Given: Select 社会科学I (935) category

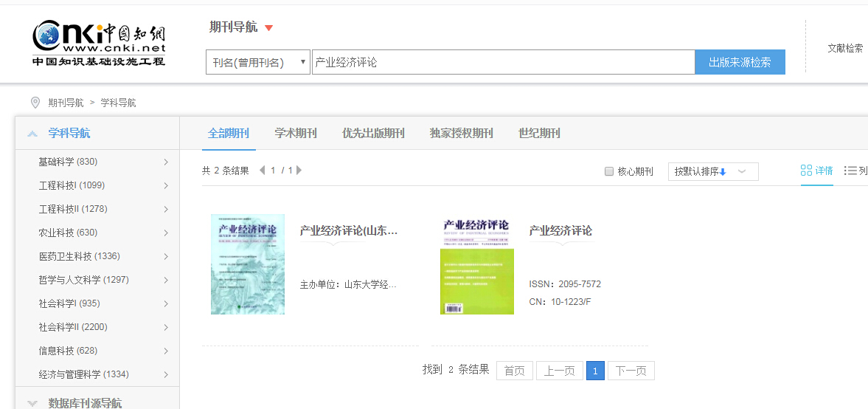Looking at the screenshot, I should tap(70, 303).
